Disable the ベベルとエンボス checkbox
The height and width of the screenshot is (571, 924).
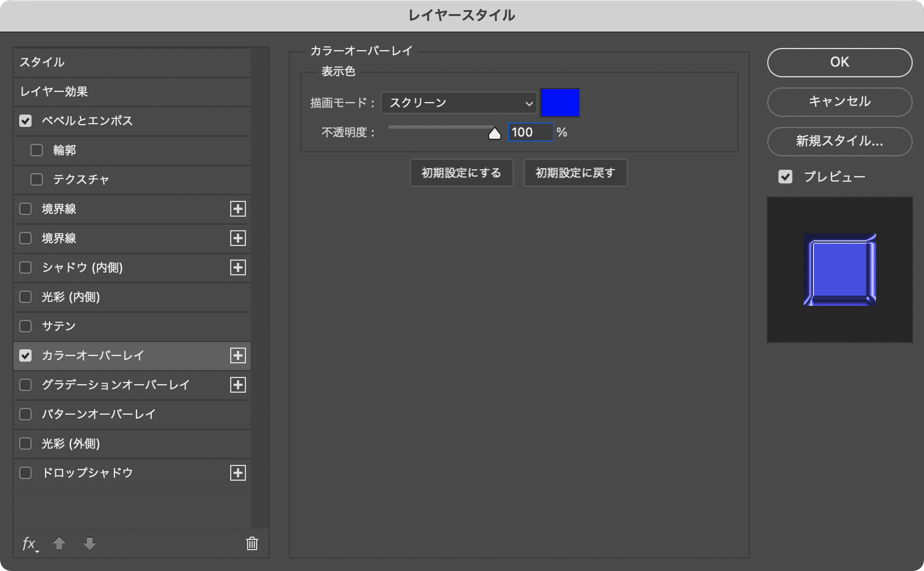click(x=25, y=121)
